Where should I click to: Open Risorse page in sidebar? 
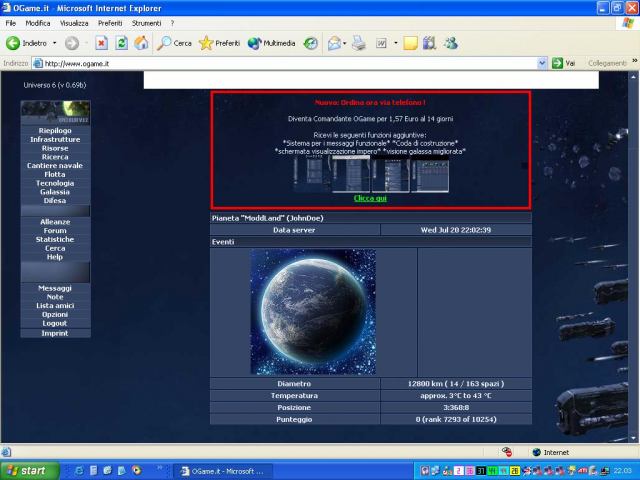pyautogui.click(x=55, y=148)
